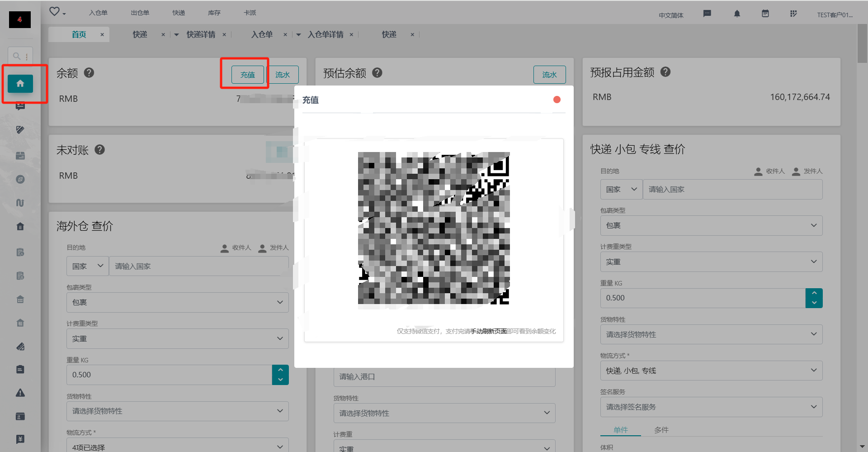The image size is (868, 452).
Task: Focus 请输入国家 field in 快递 小包 专线 查价
Action: pos(733,189)
